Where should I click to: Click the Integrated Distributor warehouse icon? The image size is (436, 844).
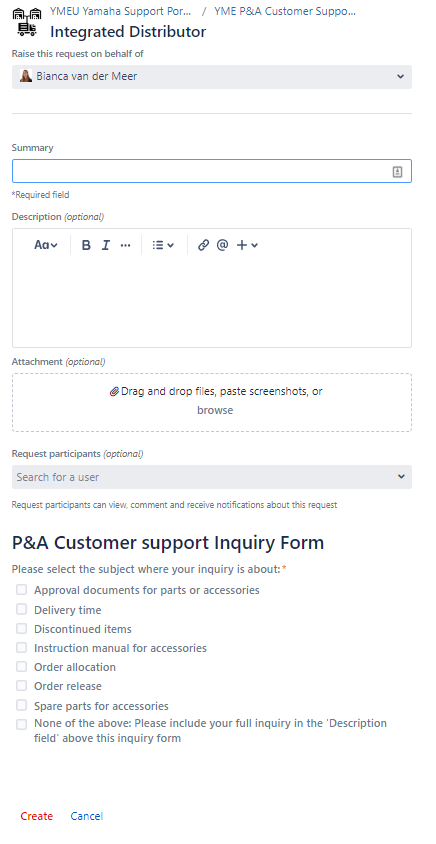pos(27,22)
